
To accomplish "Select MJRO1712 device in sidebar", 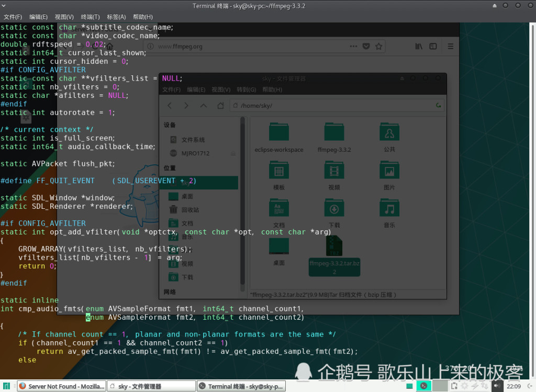I will (189, 153).
